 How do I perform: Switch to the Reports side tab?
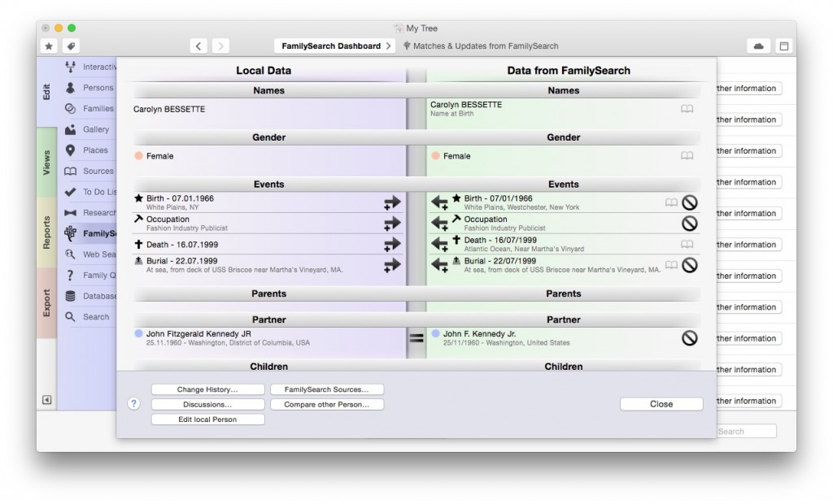[46, 232]
